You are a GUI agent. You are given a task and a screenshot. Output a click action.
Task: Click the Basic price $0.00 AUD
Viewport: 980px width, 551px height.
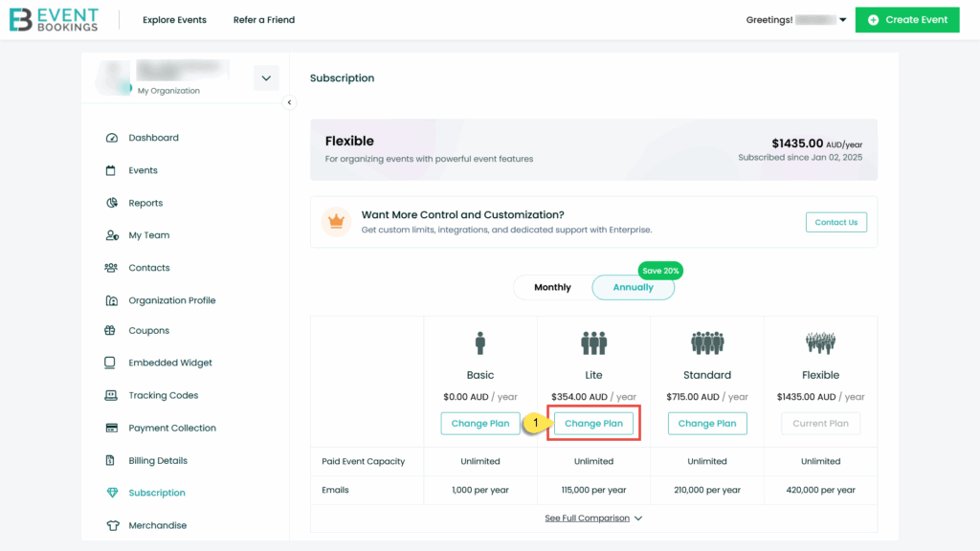tap(466, 397)
